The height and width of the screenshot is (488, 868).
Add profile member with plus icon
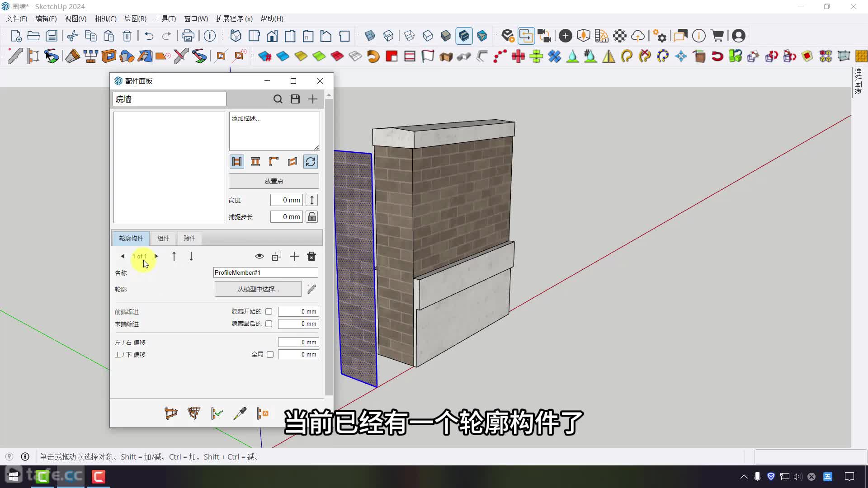[294, 257]
